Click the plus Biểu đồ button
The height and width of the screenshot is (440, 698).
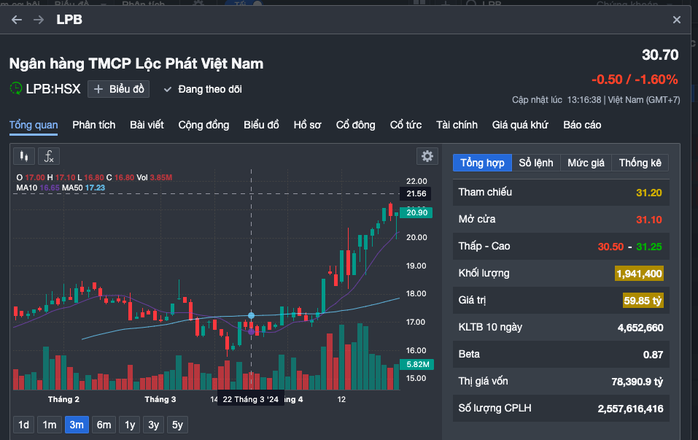pos(118,89)
